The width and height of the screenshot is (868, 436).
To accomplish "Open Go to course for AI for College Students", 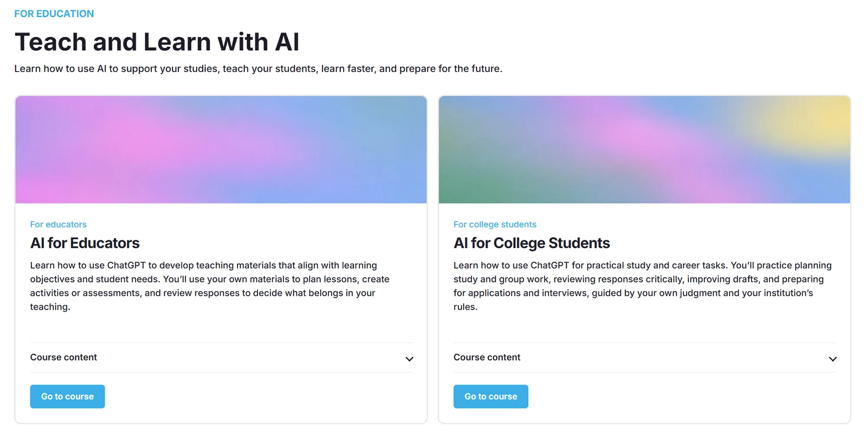I will coord(491,396).
